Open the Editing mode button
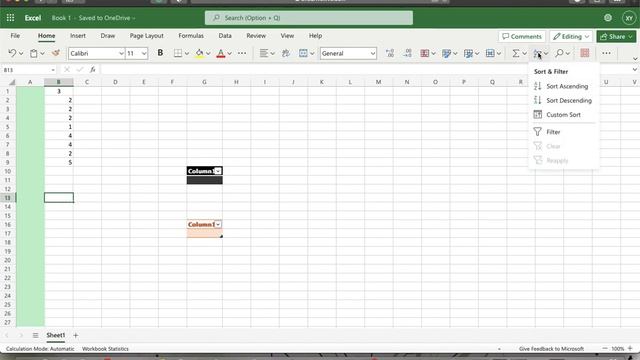This screenshot has height=360, width=640. 571,36
